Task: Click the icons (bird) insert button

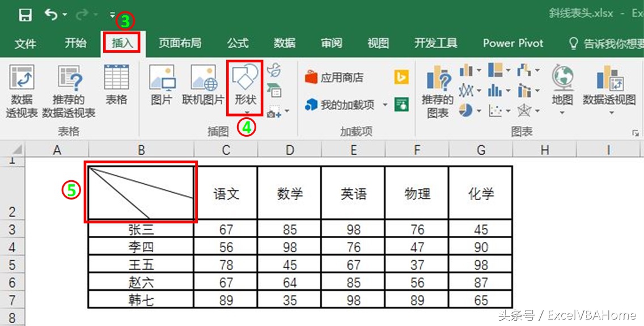Action: click(274, 70)
